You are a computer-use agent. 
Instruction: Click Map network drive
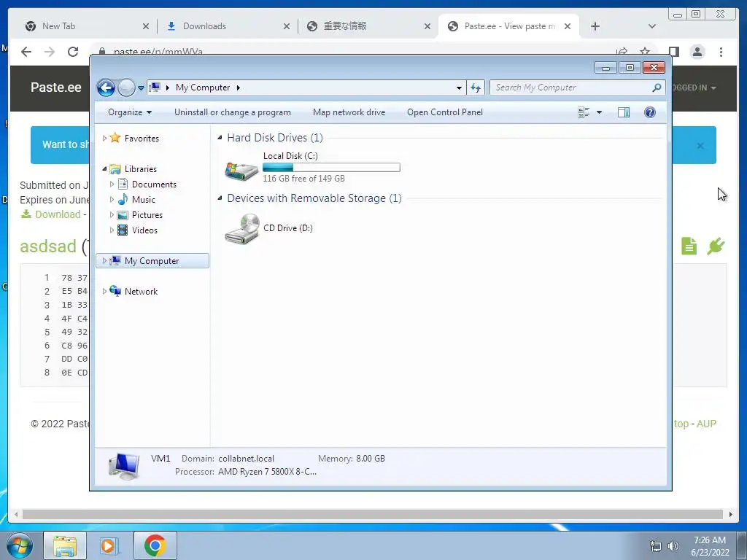pos(349,112)
